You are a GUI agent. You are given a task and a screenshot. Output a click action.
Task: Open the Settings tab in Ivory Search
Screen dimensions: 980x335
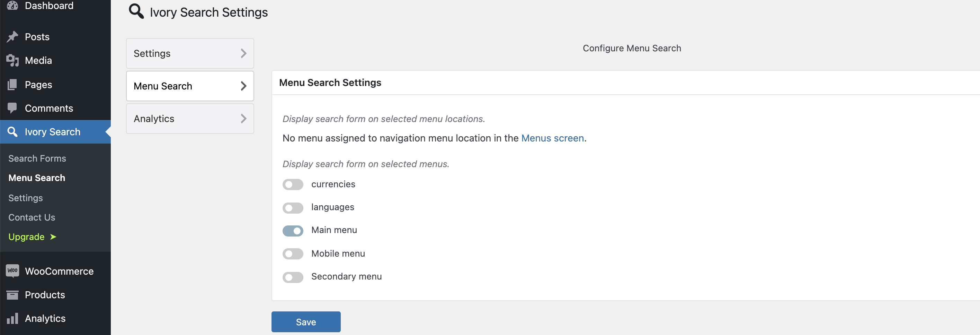pos(190,53)
